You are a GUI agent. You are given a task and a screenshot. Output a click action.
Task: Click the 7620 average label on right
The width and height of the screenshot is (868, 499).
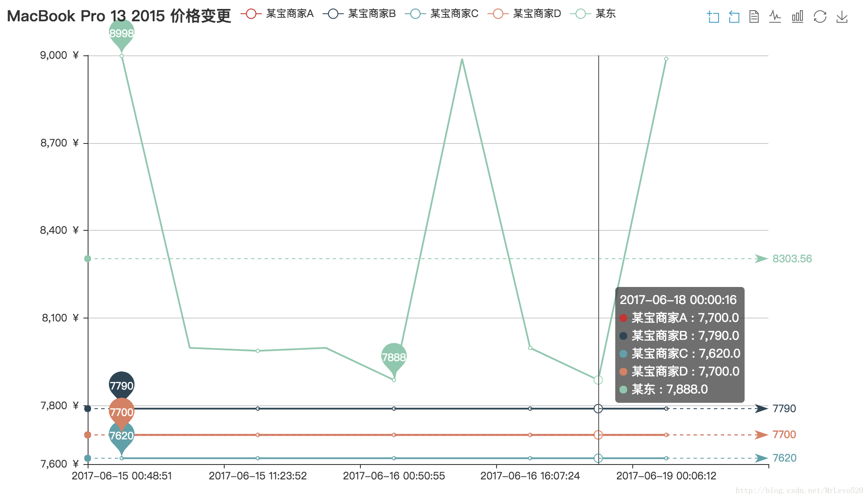point(784,458)
